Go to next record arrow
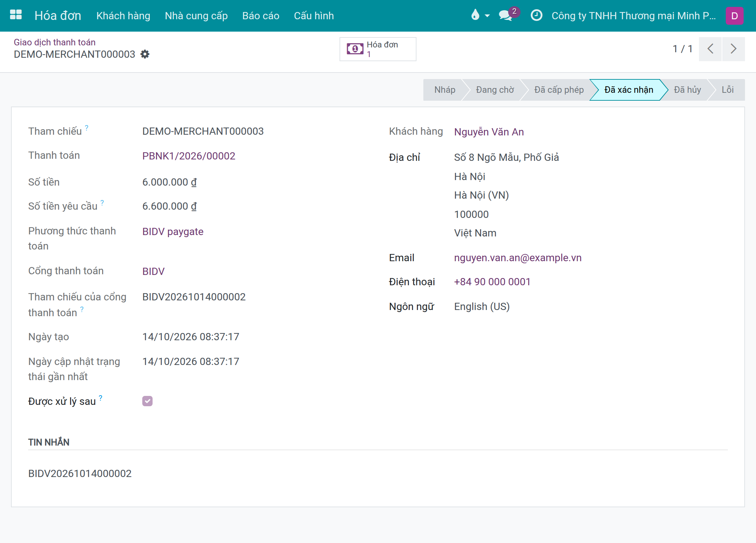The height and width of the screenshot is (543, 756). pos(733,49)
